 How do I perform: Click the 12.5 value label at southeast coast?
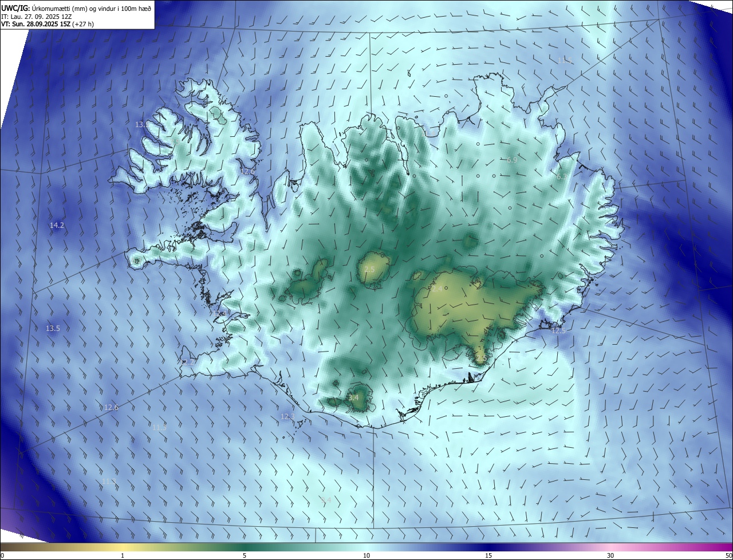pos(558,331)
